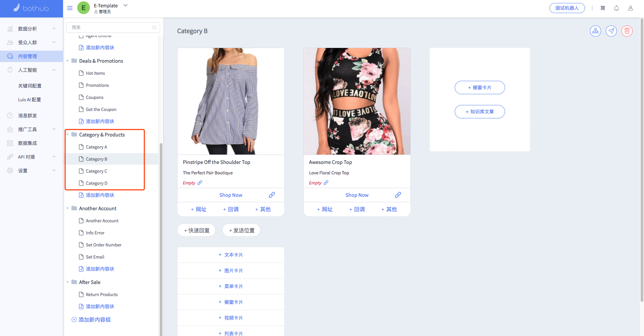644x336 pixels.
Task: Open the E-Template account dropdown chevron
Action: 126,5
